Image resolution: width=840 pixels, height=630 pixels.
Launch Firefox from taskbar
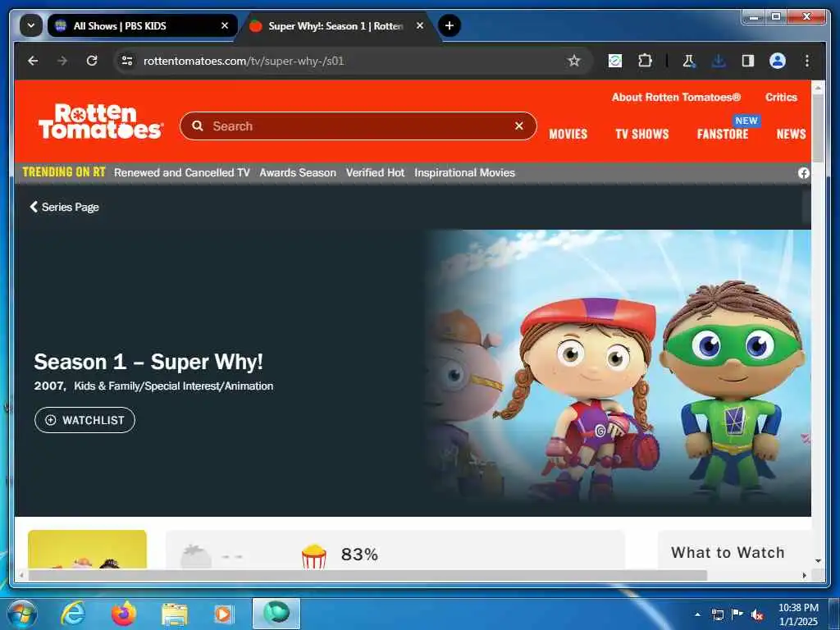click(124, 614)
